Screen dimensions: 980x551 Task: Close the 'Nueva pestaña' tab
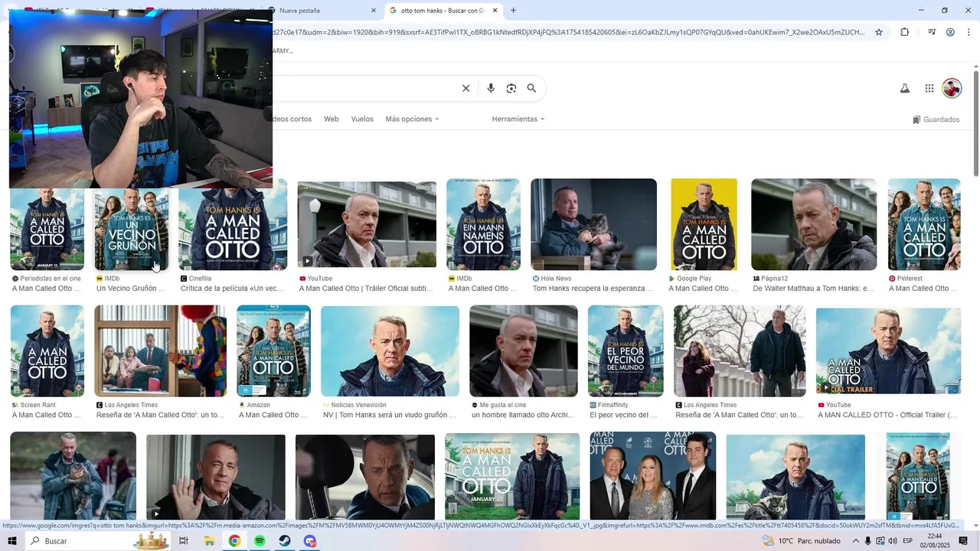coord(374,11)
